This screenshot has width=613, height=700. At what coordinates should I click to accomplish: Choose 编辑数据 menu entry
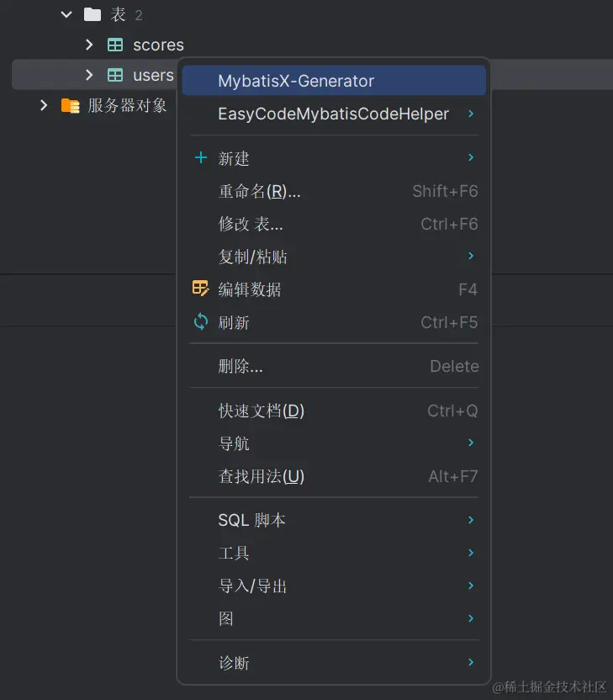pos(334,289)
